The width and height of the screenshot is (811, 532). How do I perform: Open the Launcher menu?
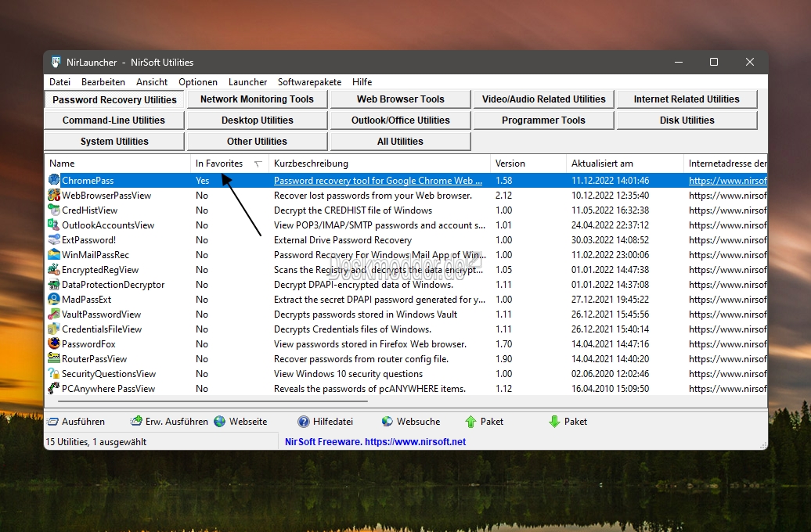click(247, 82)
